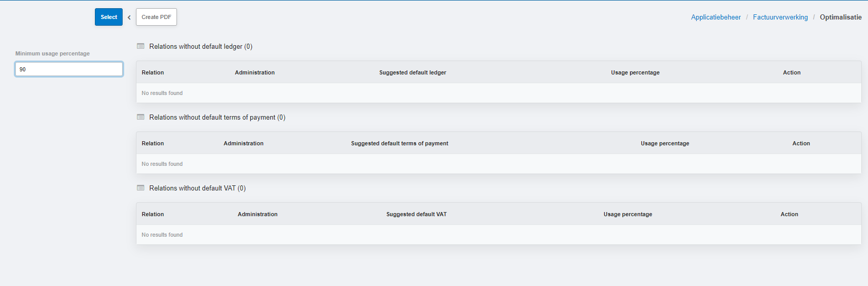Sort ledger table by Relation column
868x286 pixels.
[x=153, y=72]
